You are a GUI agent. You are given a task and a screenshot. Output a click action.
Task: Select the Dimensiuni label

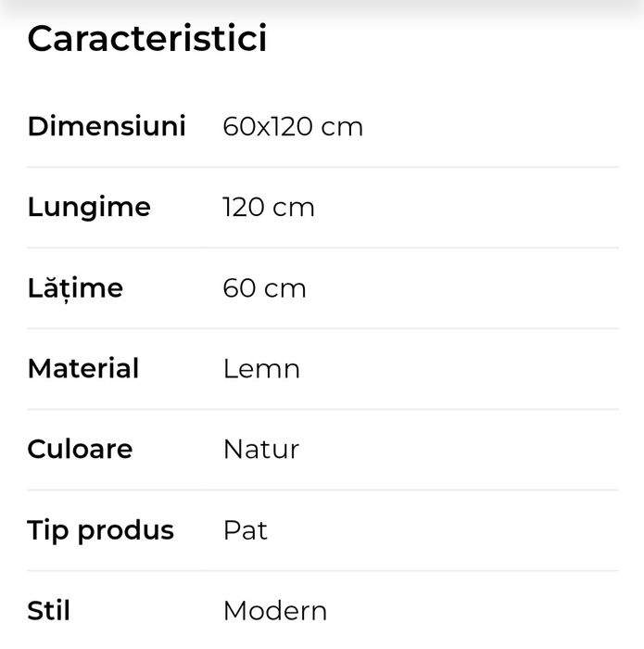tap(107, 126)
